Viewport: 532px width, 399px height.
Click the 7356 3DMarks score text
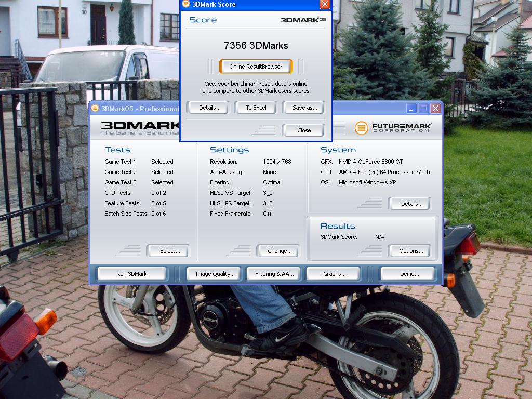pyautogui.click(x=256, y=46)
